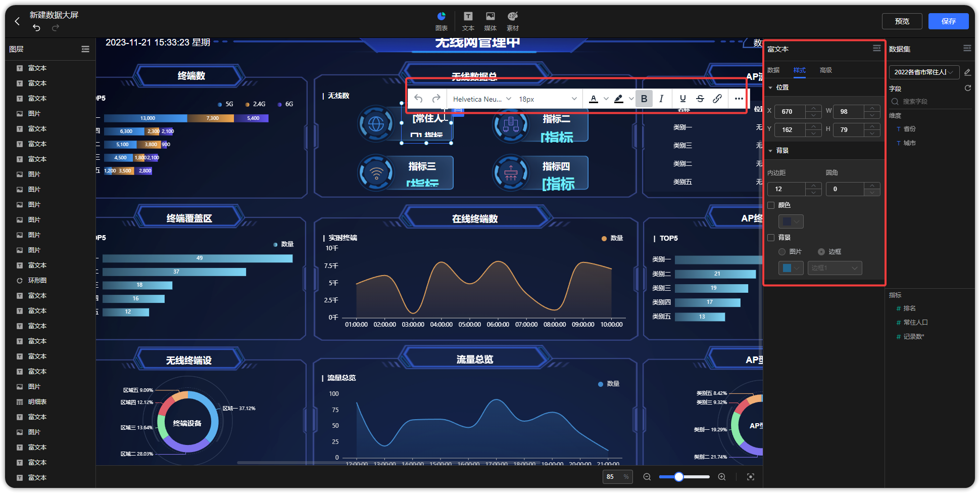Open the blue border color swatch picker
Screen dimensions: 980x493
pyautogui.click(x=791, y=268)
